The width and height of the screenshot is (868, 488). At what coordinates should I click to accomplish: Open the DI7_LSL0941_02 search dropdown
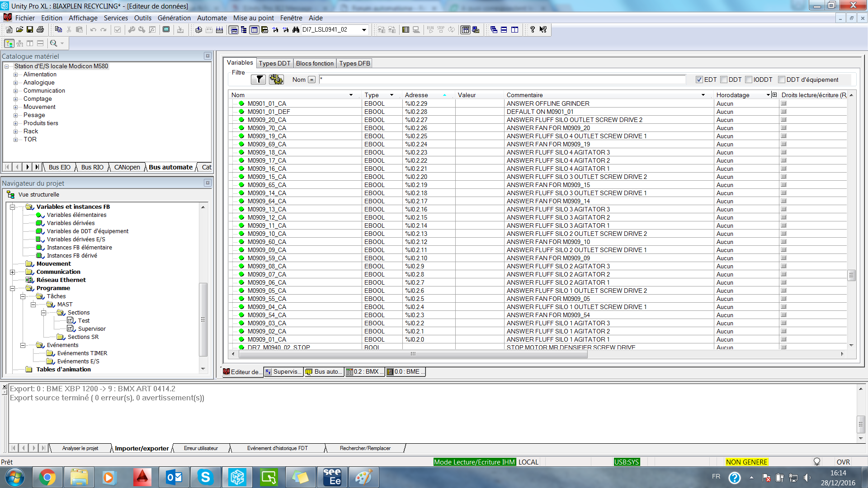[364, 30]
